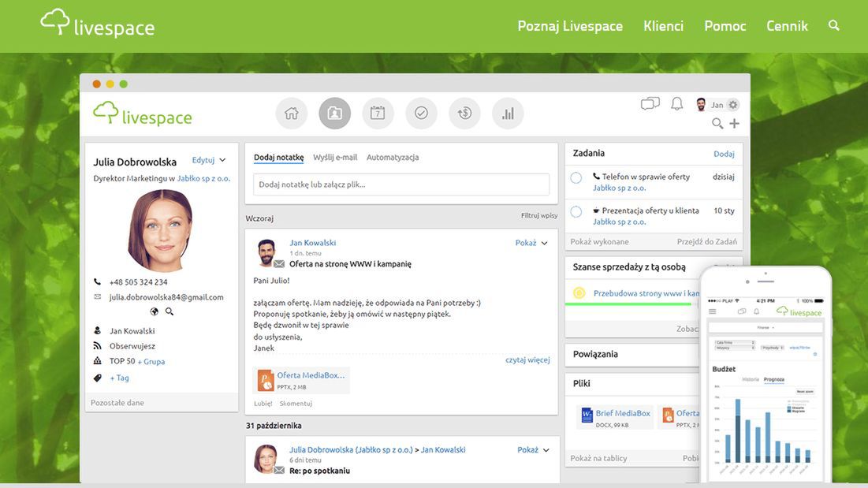This screenshot has width=868, height=488.
Task: Click the notifications bell icon
Action: coord(676,102)
